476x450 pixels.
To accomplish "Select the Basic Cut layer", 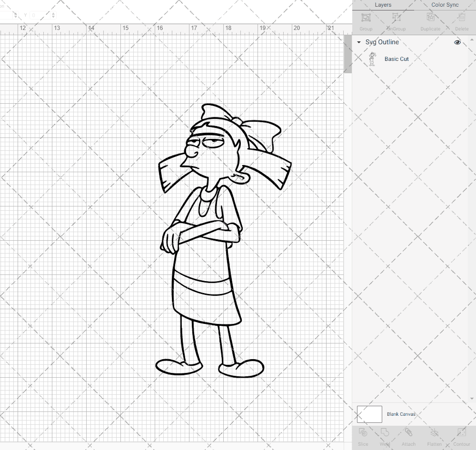I will pyautogui.click(x=397, y=59).
